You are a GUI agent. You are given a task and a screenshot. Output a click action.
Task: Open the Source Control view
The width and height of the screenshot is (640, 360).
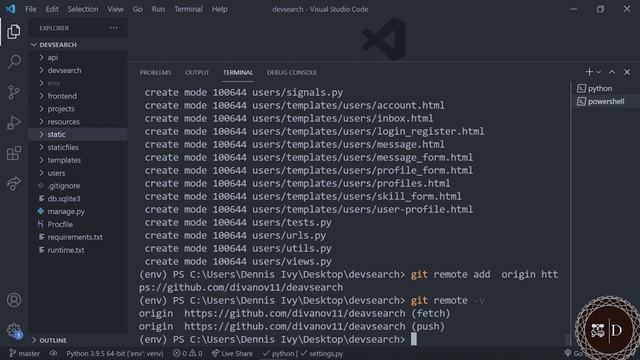pyautogui.click(x=13, y=92)
